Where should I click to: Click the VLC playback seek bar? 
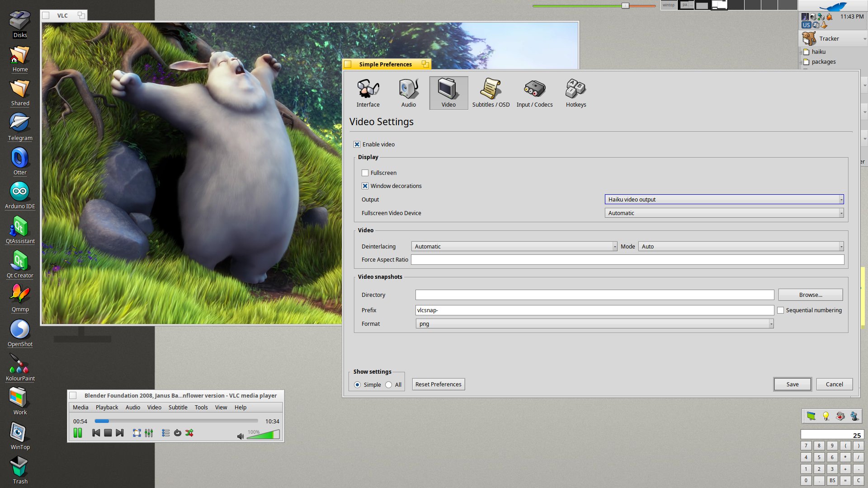(176, 421)
